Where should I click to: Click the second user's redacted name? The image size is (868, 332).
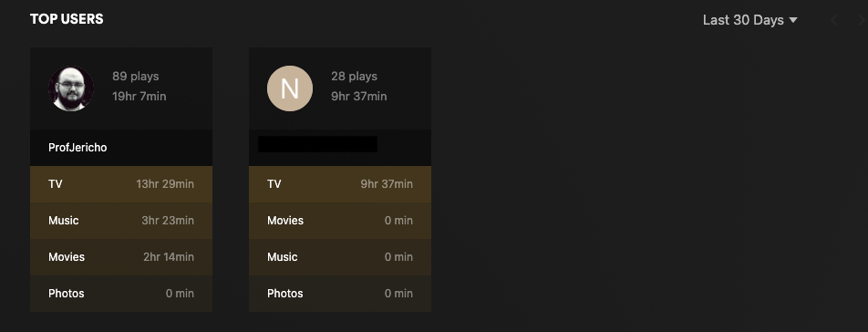point(317,144)
